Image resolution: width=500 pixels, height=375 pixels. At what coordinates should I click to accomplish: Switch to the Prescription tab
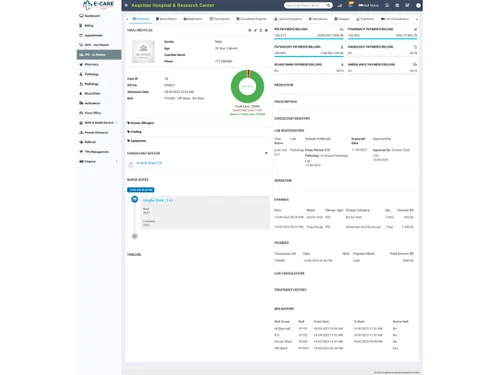pos(219,19)
